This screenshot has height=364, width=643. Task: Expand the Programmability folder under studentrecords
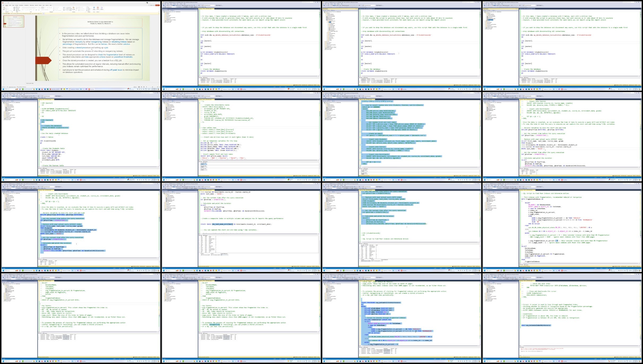(327, 36)
